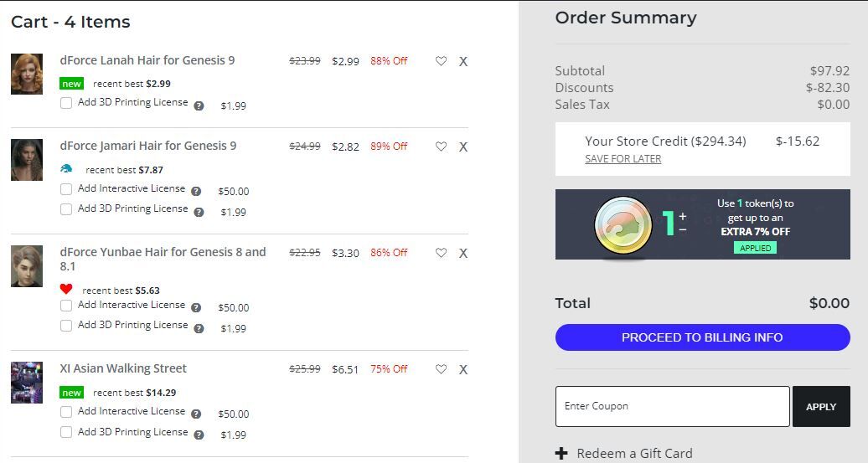Enable 3D Printing License for Lanah Hair

point(66,103)
